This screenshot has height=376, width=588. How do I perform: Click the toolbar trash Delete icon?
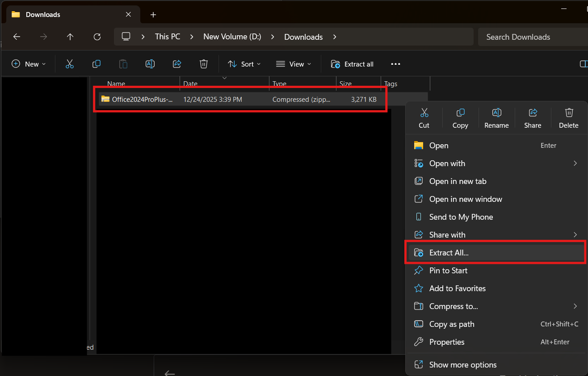[x=204, y=64]
